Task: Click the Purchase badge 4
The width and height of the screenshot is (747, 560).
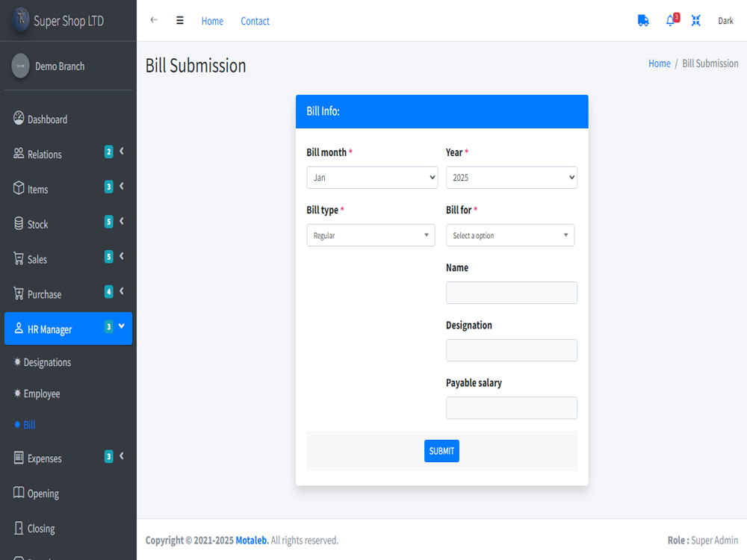Action: click(x=108, y=291)
